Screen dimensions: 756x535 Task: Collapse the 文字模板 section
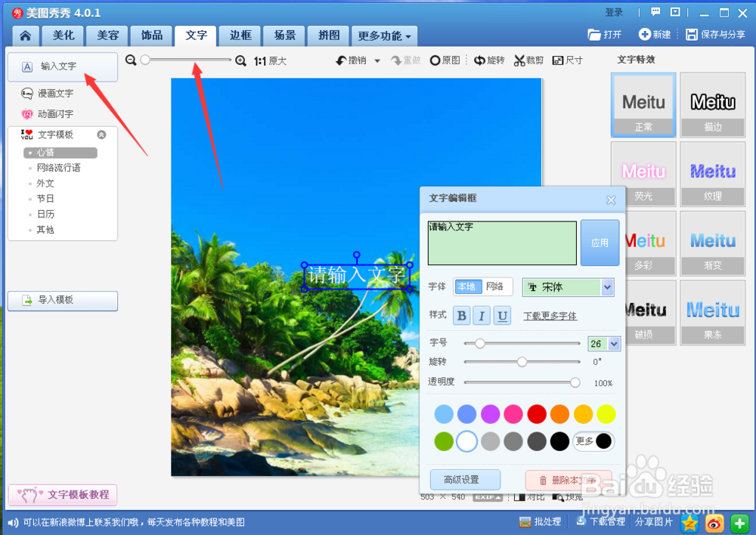pos(101,135)
